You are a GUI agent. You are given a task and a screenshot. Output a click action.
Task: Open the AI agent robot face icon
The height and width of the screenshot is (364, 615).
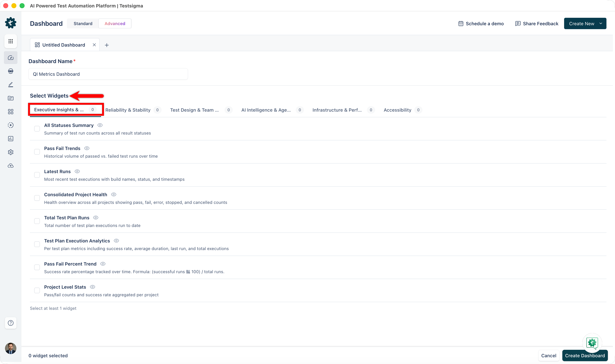(10, 71)
